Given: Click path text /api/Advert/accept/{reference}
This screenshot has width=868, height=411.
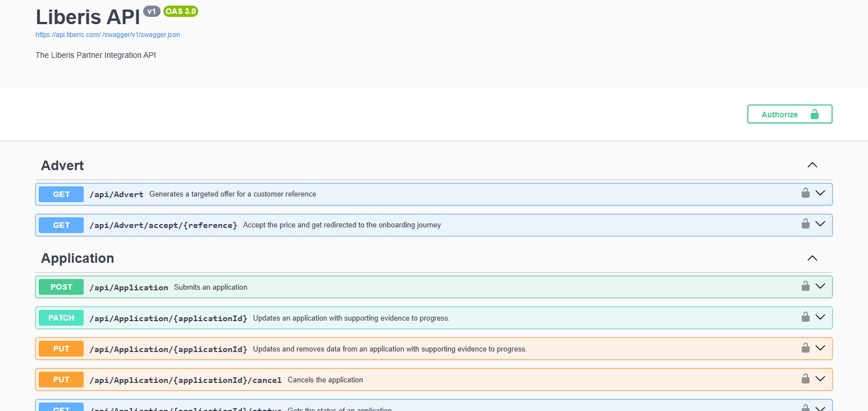Looking at the screenshot, I should pyautogui.click(x=163, y=225).
